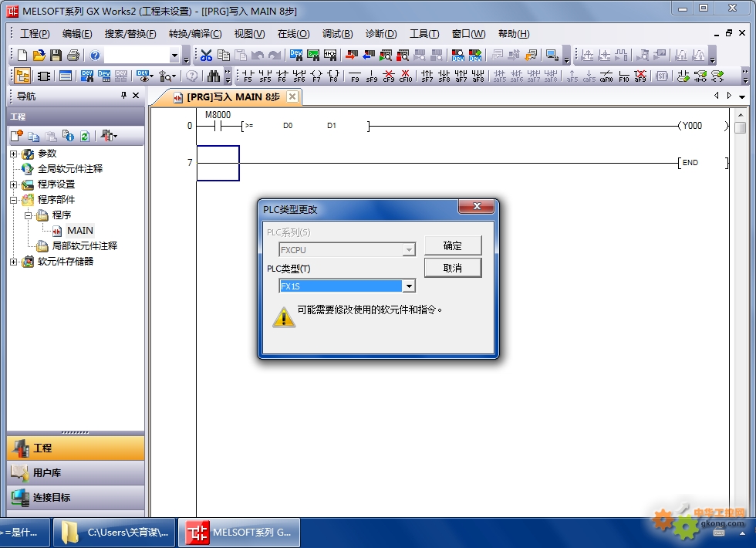Save the project using the floppy icon

(56, 56)
